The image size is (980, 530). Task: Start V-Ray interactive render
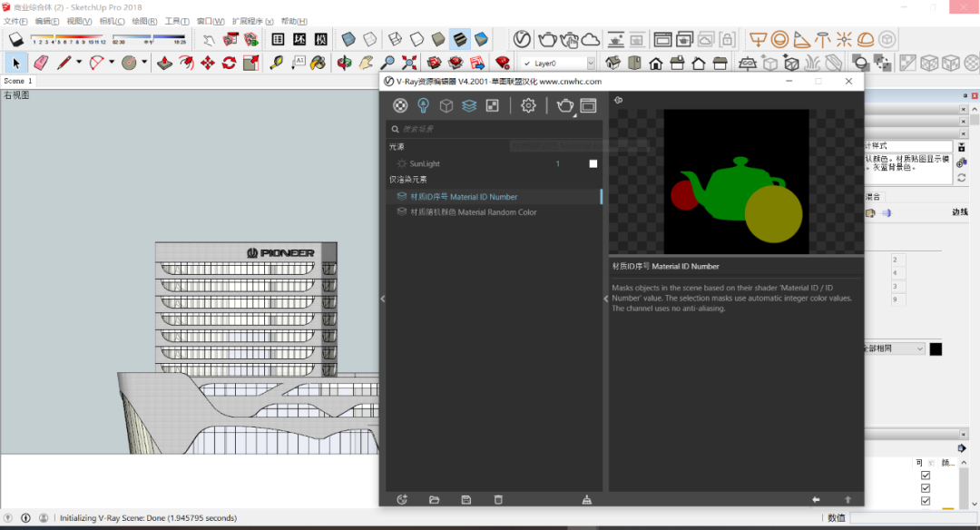pos(569,40)
